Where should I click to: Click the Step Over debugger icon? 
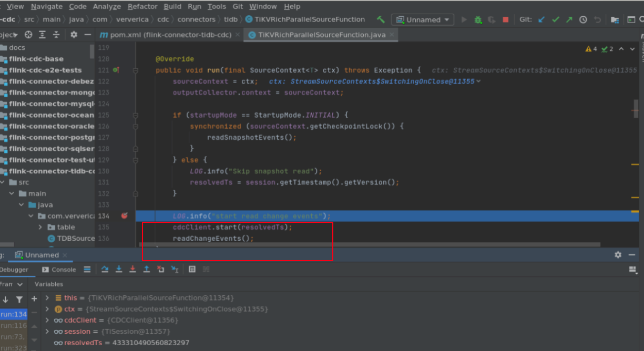click(x=105, y=269)
